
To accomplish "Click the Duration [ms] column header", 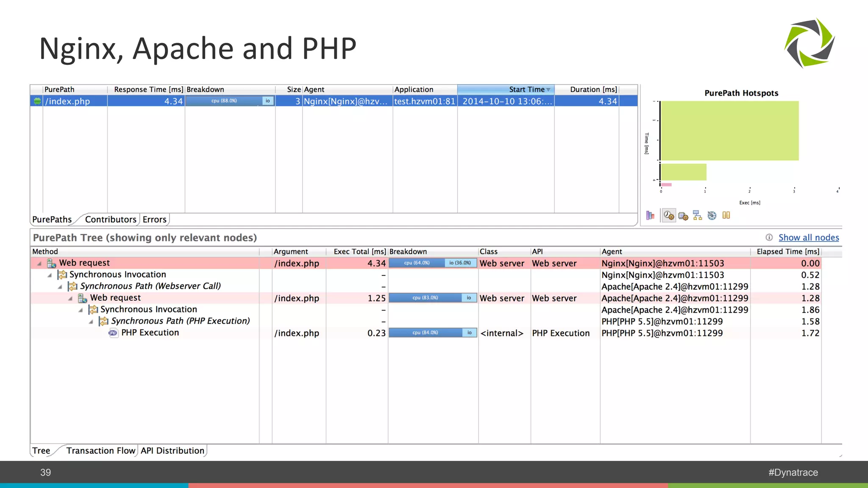I will click(x=587, y=89).
